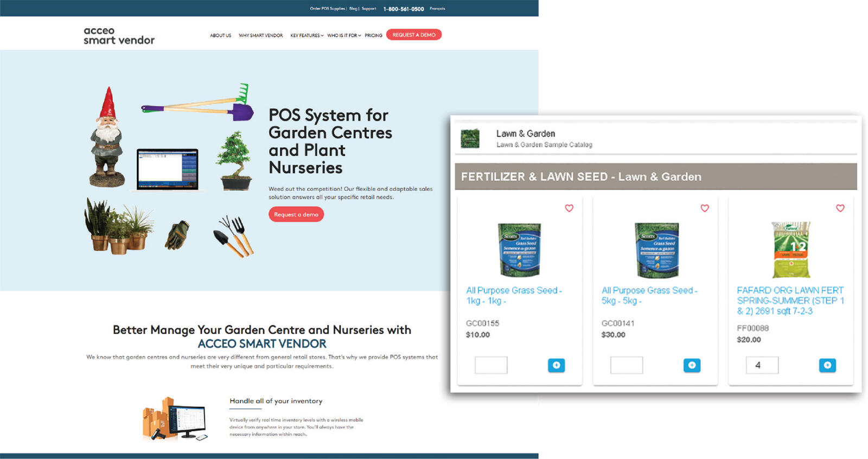This screenshot has width=868, height=459.
Task: Open the Lawn & Garden catalog thumbnail
Action: pos(470,138)
